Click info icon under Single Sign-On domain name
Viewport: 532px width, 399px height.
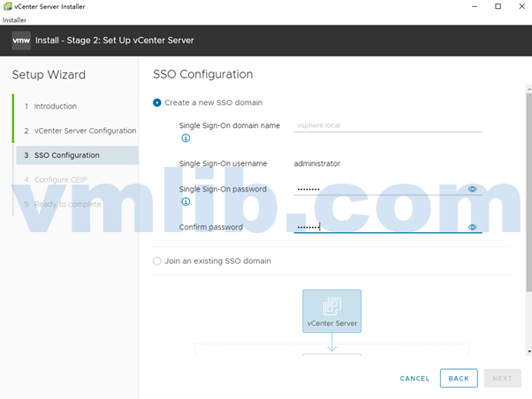point(186,138)
